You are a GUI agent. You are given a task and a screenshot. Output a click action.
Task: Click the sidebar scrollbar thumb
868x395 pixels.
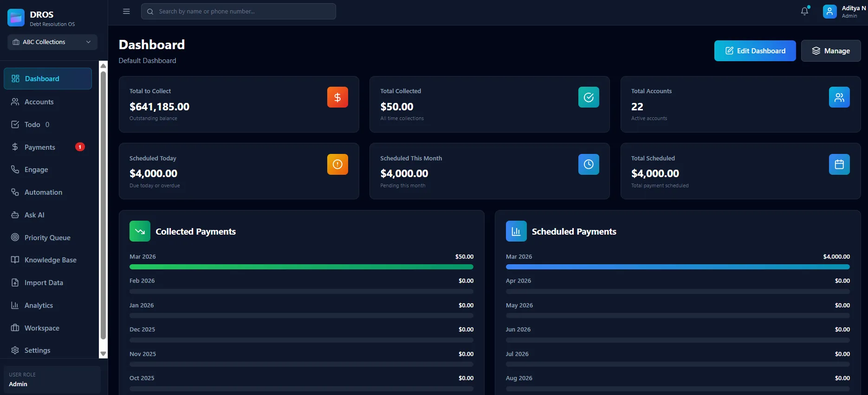104,205
